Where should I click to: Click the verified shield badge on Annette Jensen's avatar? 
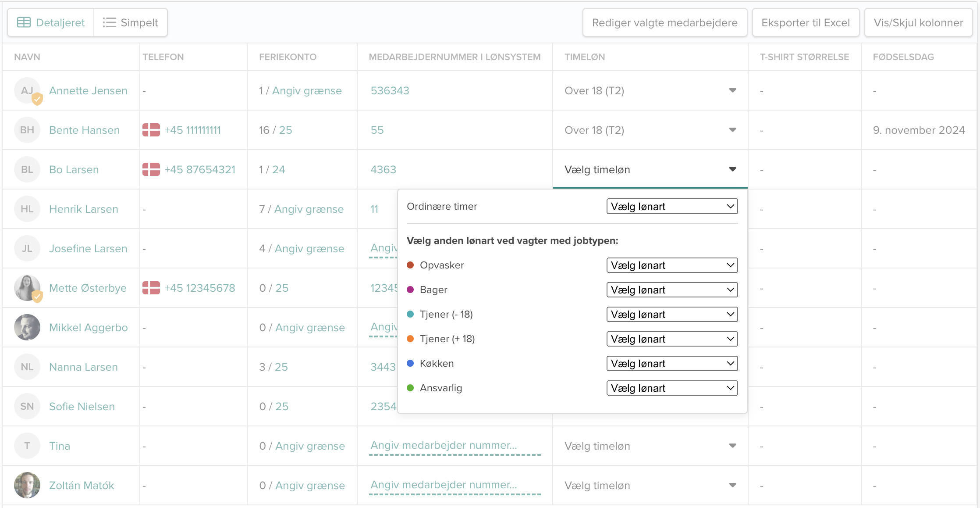pyautogui.click(x=37, y=99)
